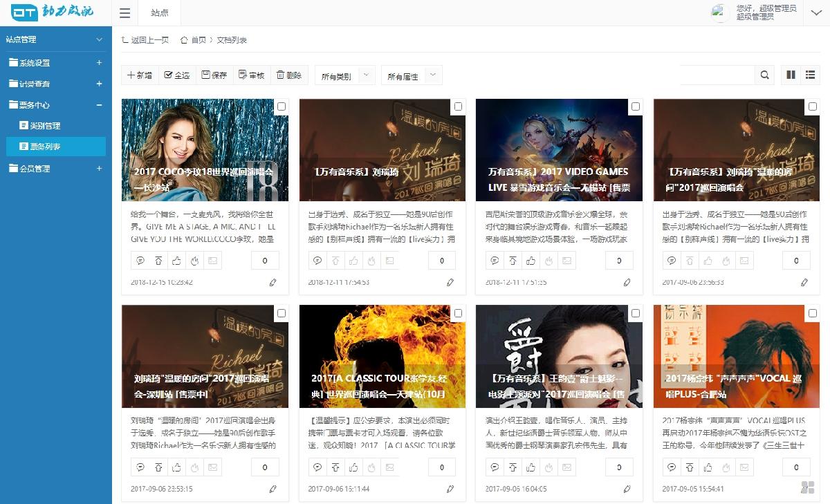Open COCO李玟 card thumbnail

pos(205,150)
